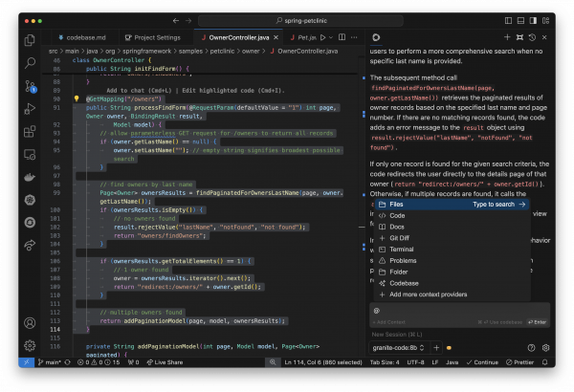
Task: Select Terminal from context provider list
Action: [x=402, y=250]
